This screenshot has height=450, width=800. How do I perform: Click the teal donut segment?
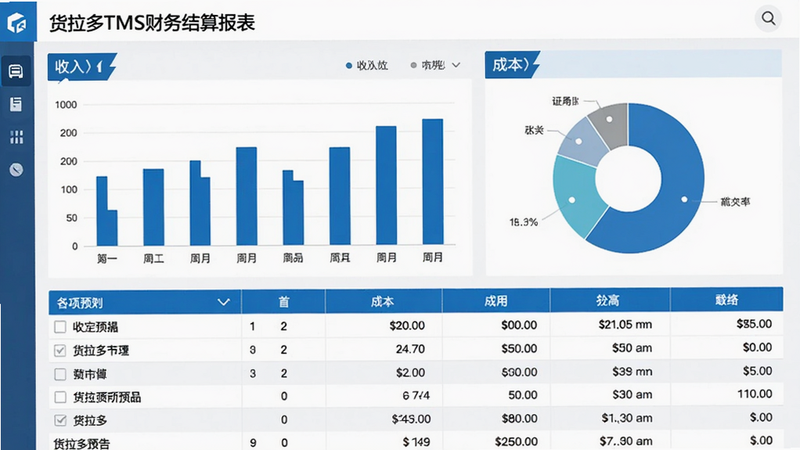tap(574, 199)
